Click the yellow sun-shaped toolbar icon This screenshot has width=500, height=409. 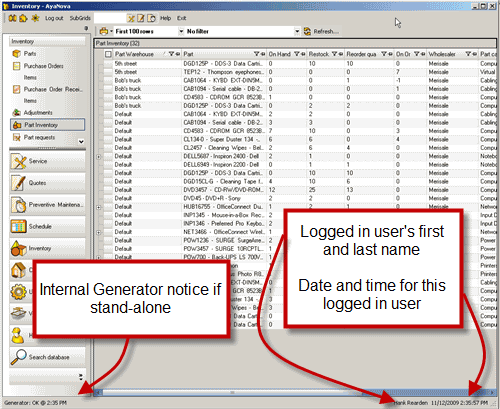pos(35,18)
